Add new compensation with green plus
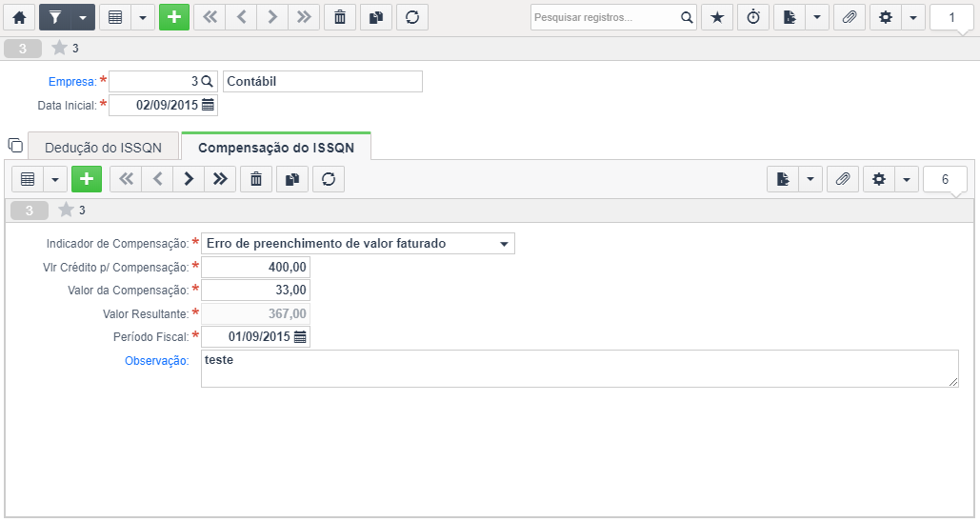Screen dimensions: 980x522 [x=87, y=179]
